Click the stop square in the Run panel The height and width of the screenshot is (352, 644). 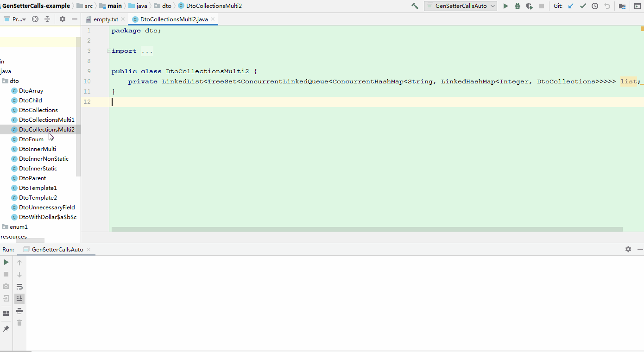pos(6,274)
